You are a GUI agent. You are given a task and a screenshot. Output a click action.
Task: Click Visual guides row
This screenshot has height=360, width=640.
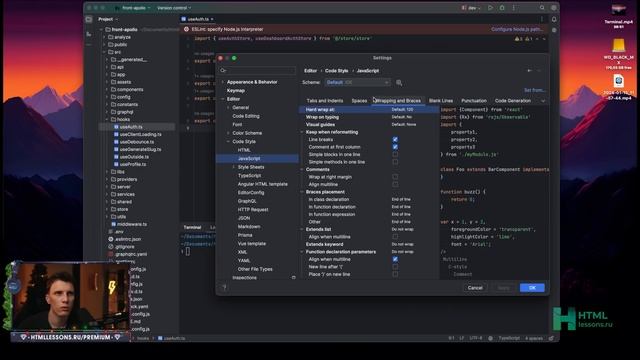pyautogui.click(x=369, y=125)
